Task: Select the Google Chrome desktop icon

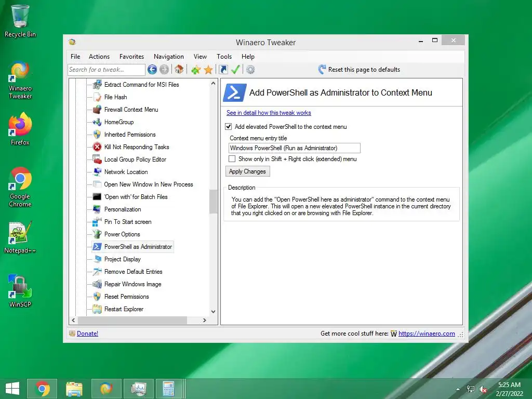Action: (20, 187)
